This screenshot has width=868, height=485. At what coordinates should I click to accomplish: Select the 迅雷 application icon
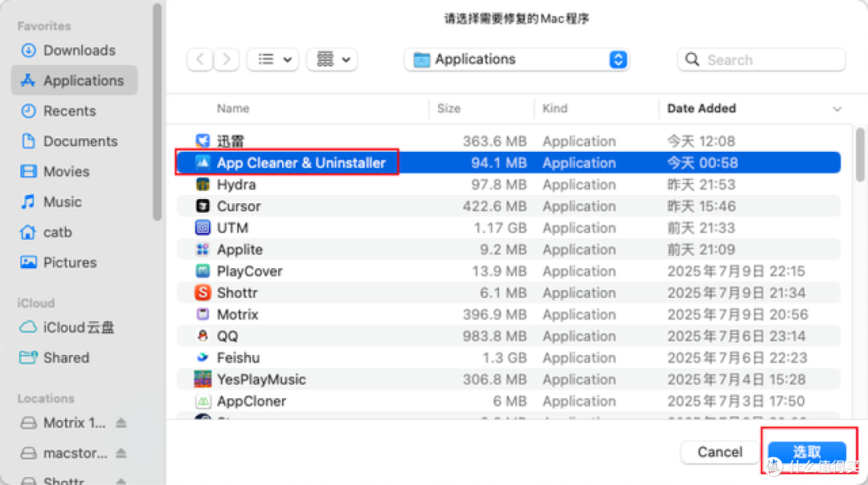point(203,141)
